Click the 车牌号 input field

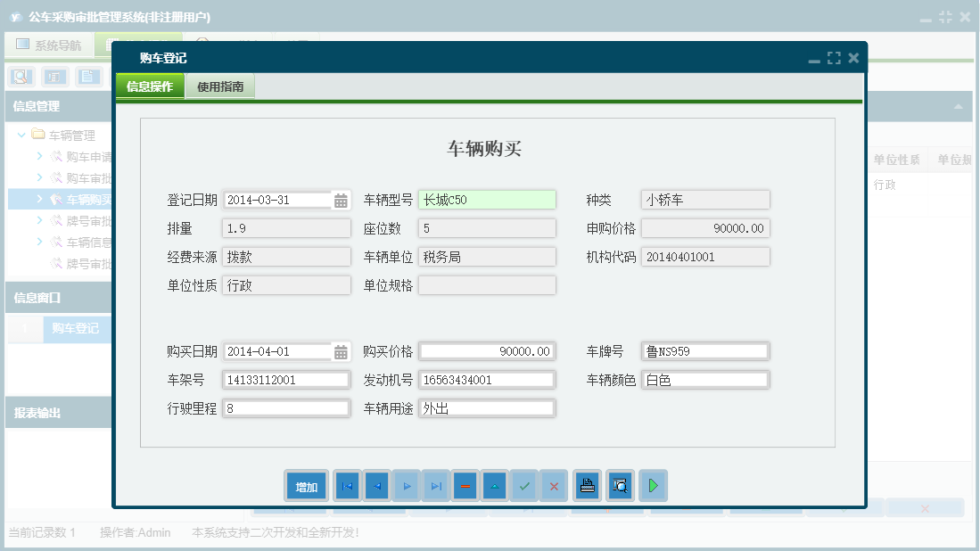(704, 351)
